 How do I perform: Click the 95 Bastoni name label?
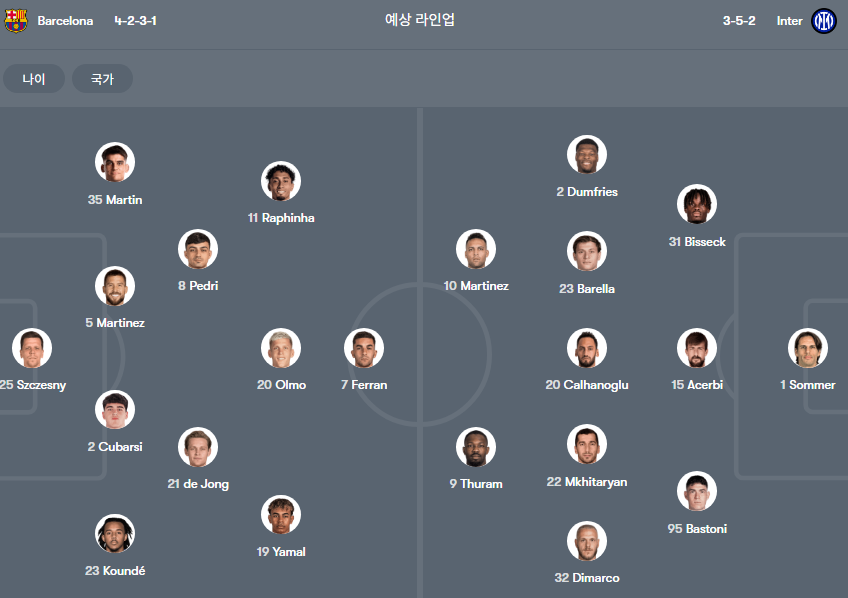click(x=697, y=529)
